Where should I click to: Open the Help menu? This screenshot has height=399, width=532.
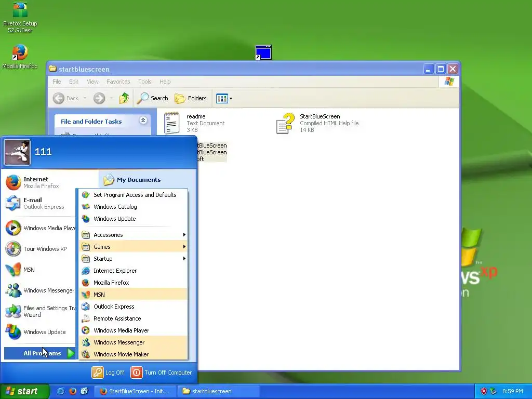coord(165,82)
